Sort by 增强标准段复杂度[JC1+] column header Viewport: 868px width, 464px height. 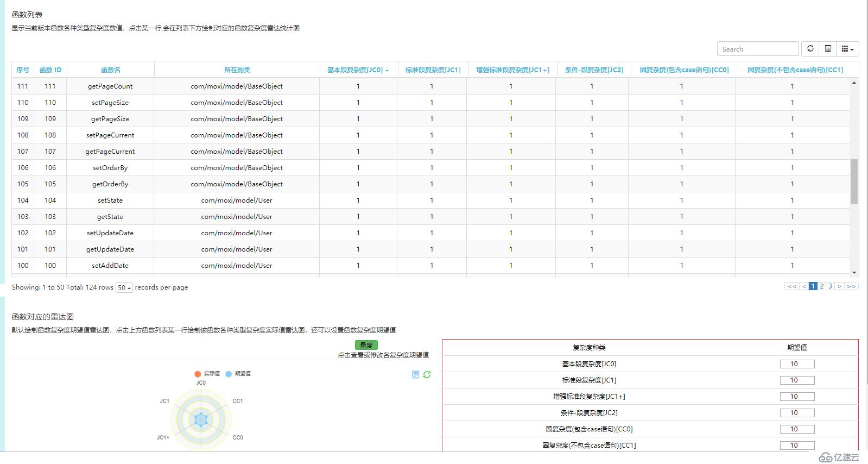pos(512,70)
